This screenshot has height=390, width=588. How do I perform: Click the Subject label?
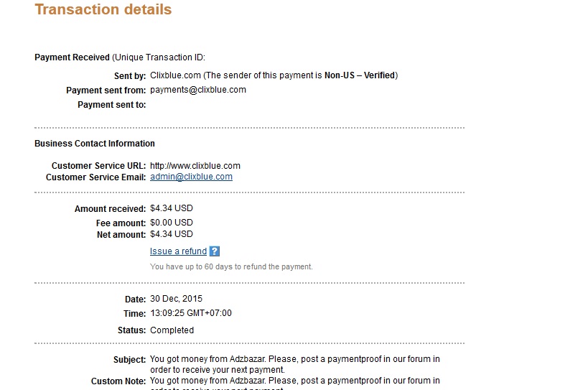[x=129, y=359]
